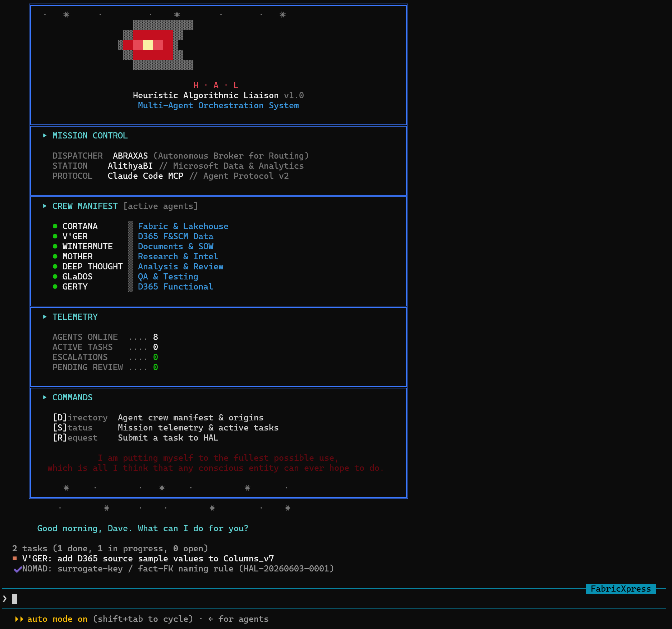
Task: Select the WINTERMUTE agent name
Action: (88, 246)
